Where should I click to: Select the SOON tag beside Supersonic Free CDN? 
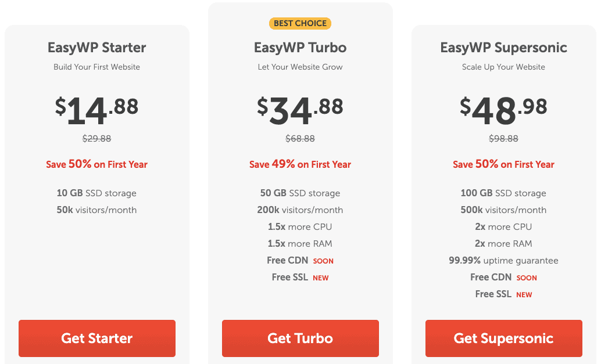click(x=527, y=278)
